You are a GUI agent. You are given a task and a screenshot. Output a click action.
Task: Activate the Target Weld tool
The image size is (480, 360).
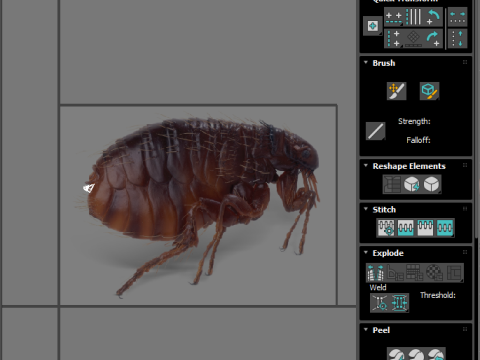pos(380,303)
